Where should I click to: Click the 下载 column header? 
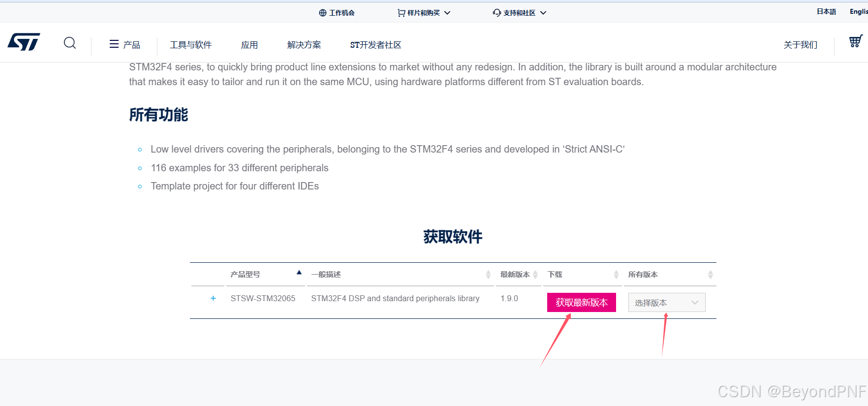(555, 275)
